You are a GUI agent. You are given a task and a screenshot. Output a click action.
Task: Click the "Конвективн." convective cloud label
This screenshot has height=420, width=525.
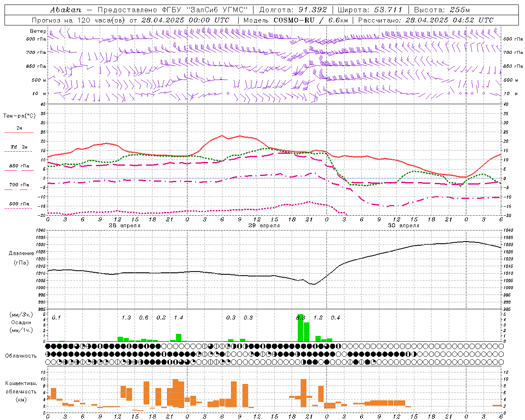21,383
